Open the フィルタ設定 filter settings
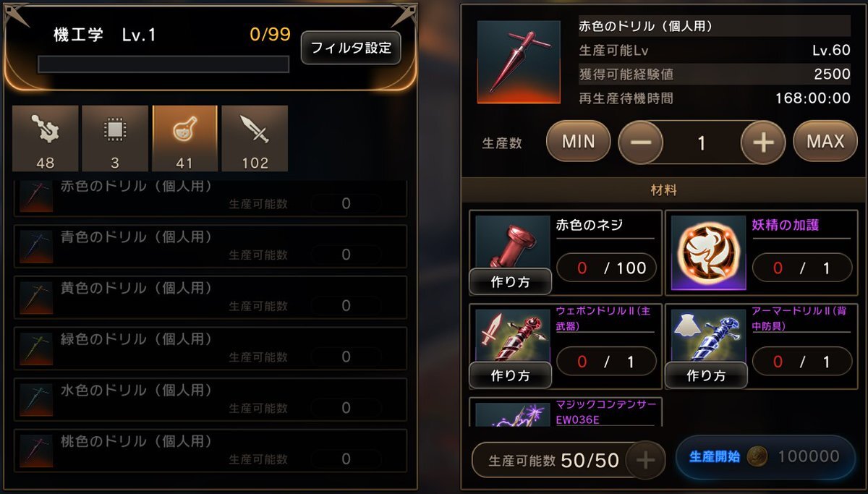Image resolution: width=868 pixels, height=494 pixels. click(351, 48)
